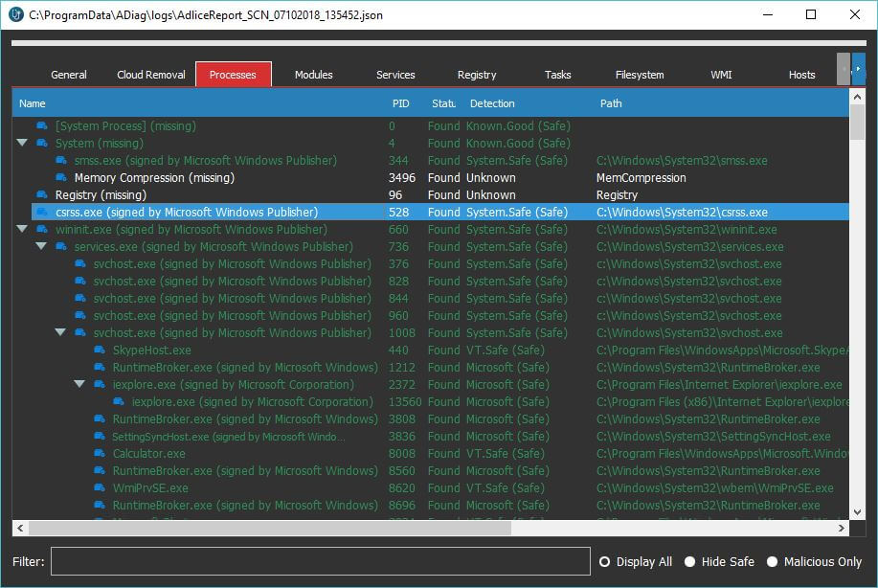The height and width of the screenshot is (588, 878).
Task: Collapse the wininit.exe process tree
Action: (22, 230)
